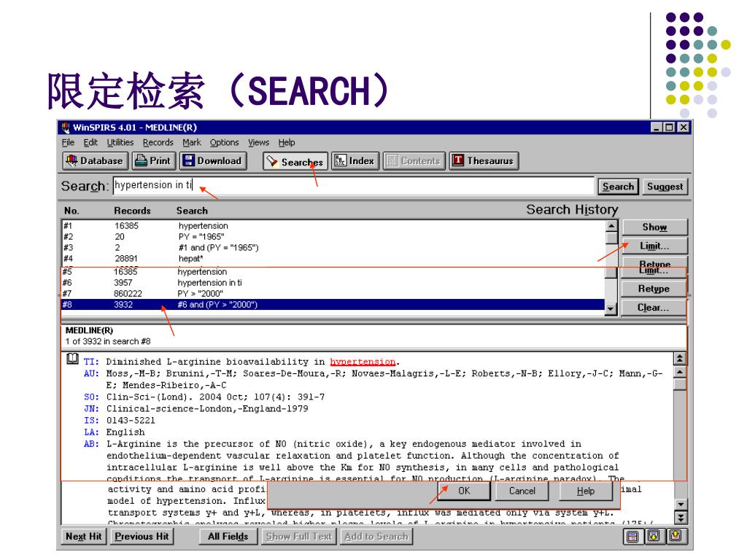Image resolution: width=747 pixels, height=560 pixels.
Task: Select search history row #1 hypertension
Action: click(x=333, y=226)
